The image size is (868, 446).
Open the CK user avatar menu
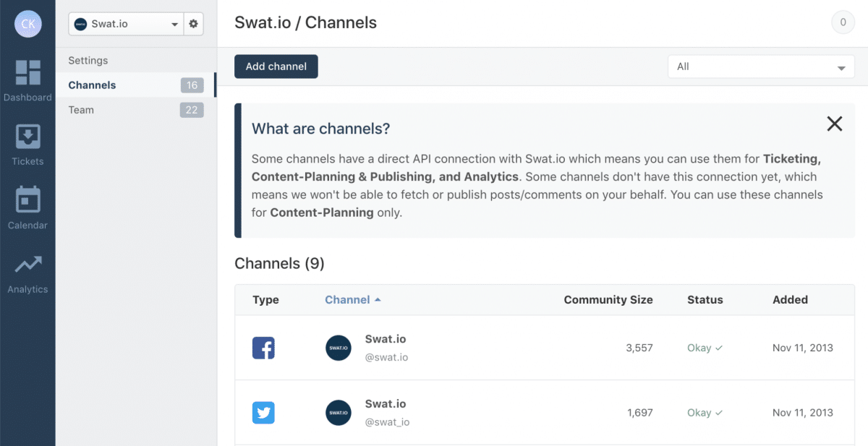pos(27,24)
